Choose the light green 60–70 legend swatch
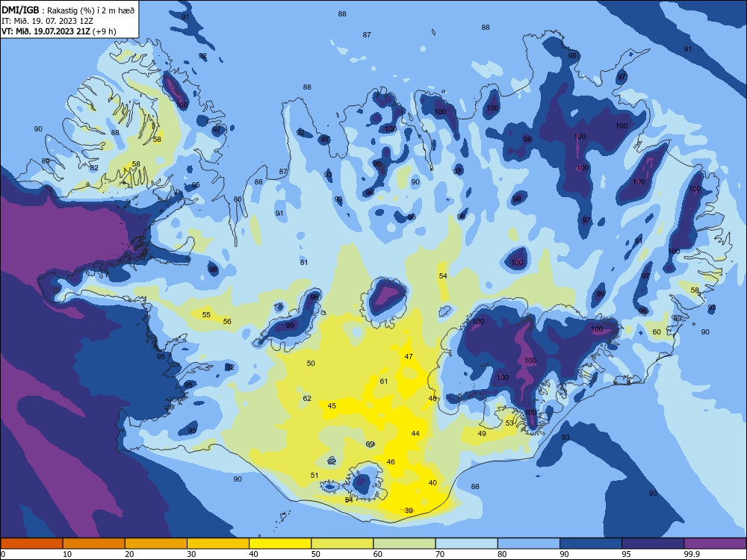 (x=404, y=544)
